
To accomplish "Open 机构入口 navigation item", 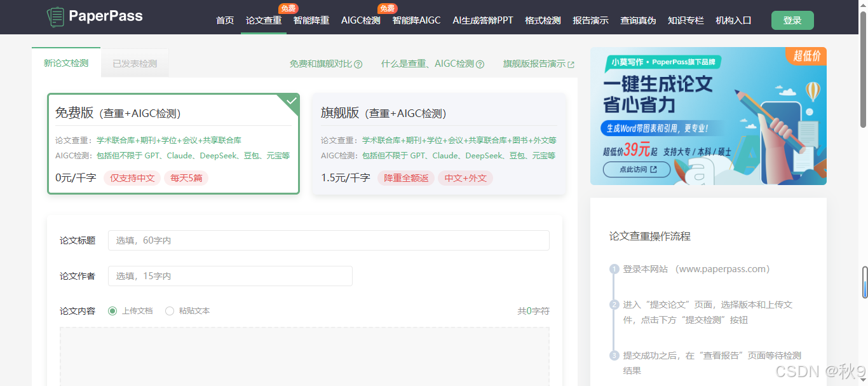I will [x=733, y=20].
